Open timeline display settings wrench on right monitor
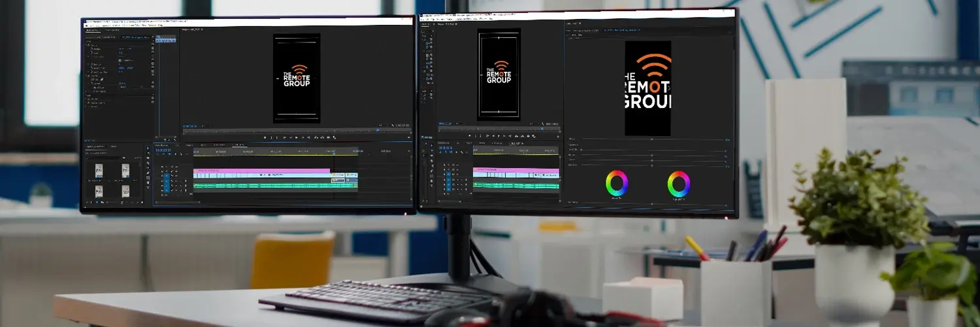The image size is (980, 327). 462,152
